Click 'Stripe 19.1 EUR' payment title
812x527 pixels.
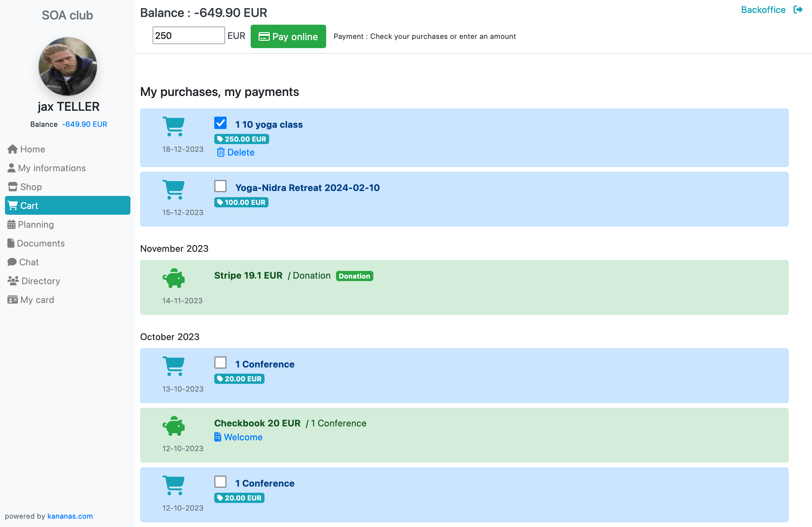pyautogui.click(x=248, y=276)
